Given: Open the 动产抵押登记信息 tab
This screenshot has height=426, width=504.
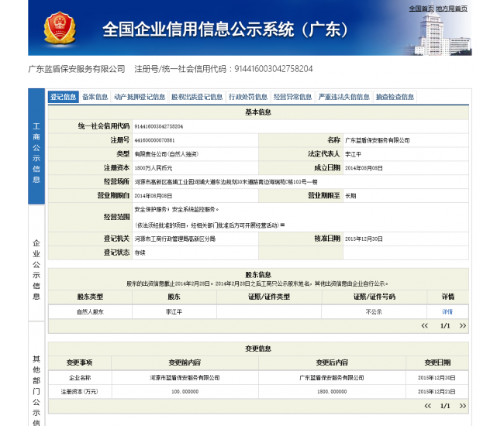Looking at the screenshot, I should tap(140, 97).
